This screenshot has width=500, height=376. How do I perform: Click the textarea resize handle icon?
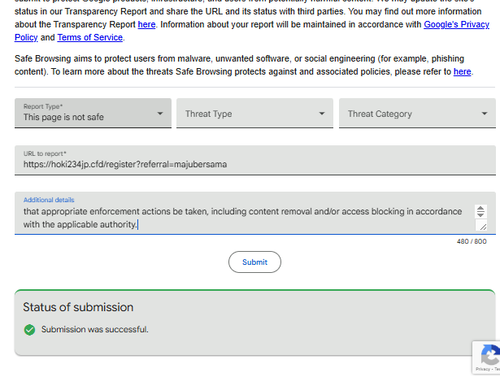pyautogui.click(x=483, y=227)
